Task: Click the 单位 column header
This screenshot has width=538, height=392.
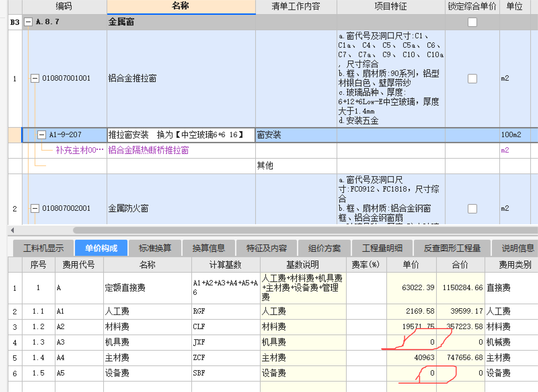Action: click(x=515, y=7)
